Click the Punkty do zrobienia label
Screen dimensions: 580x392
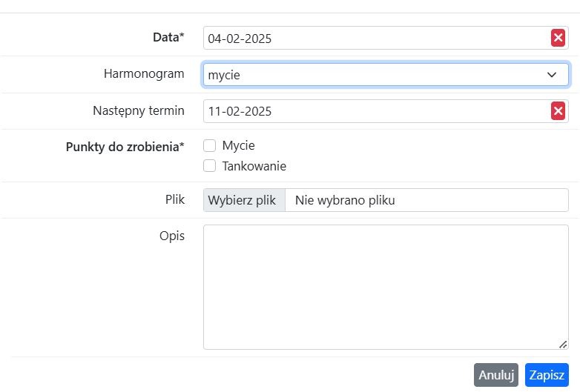[125, 147]
